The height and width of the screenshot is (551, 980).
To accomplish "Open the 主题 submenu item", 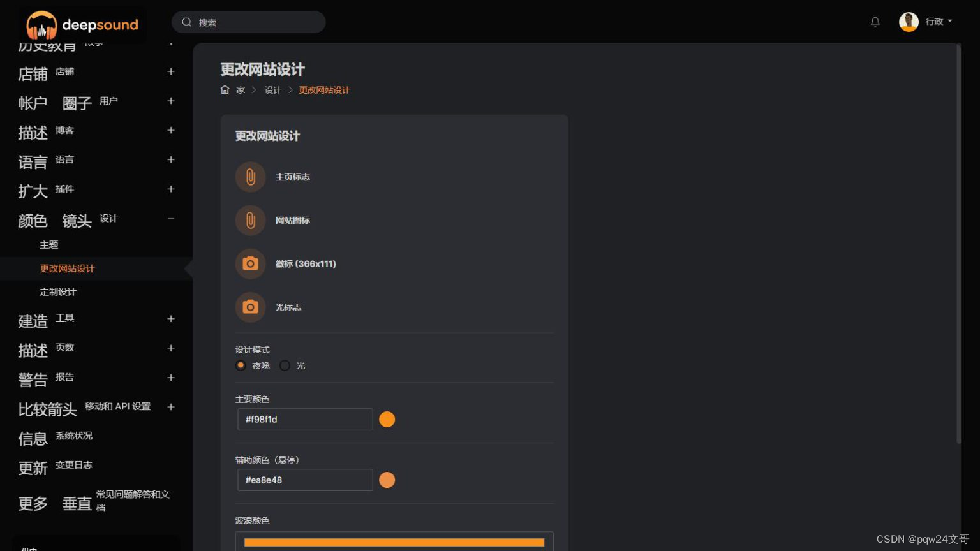I will [49, 245].
